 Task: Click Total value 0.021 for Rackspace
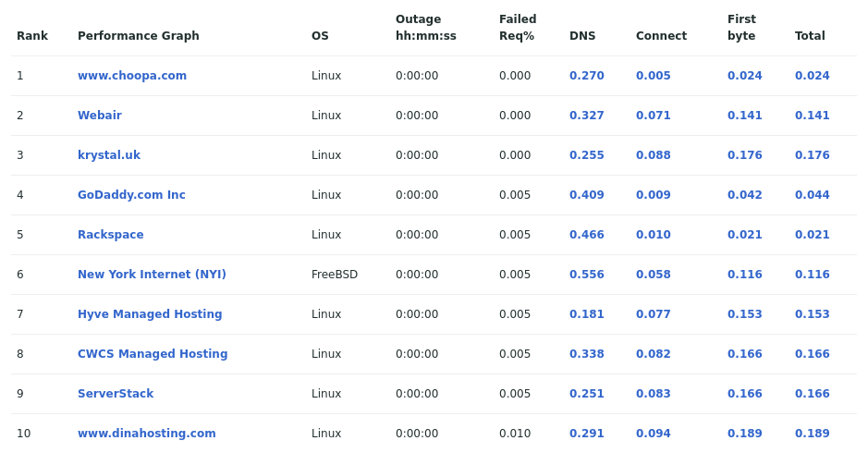[x=813, y=235]
